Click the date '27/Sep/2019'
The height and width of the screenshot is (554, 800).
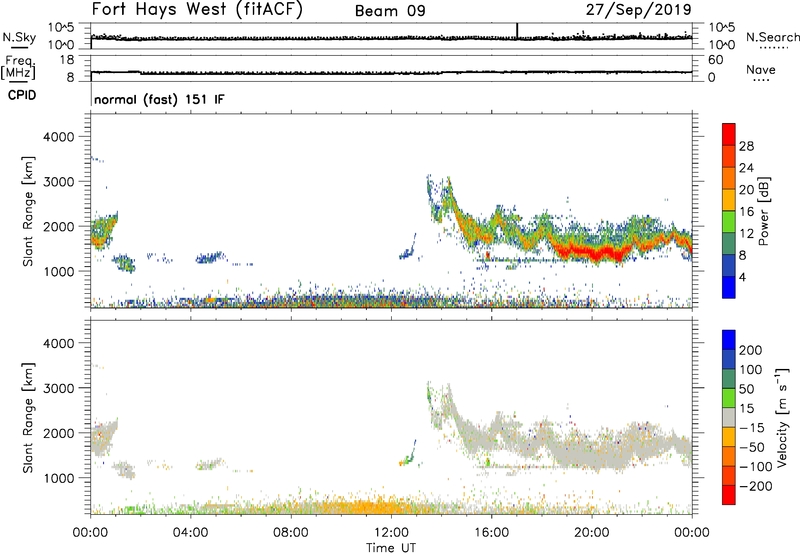(638, 9)
